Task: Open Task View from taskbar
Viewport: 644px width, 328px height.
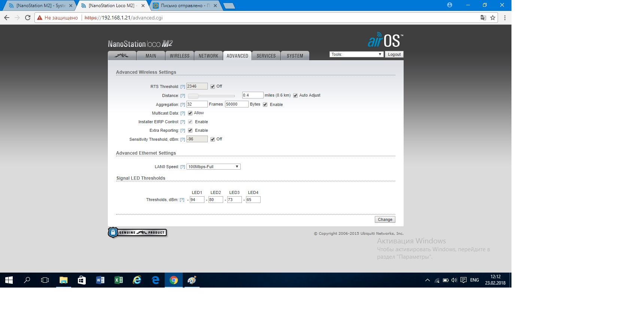Action: click(45, 280)
